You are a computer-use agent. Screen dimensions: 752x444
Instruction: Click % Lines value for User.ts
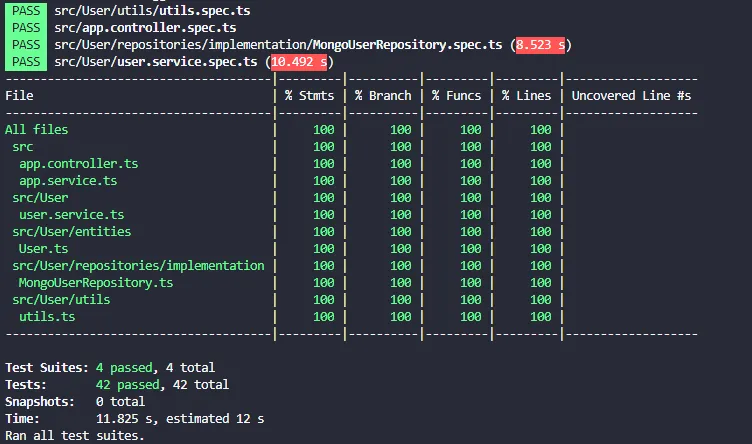click(540, 249)
